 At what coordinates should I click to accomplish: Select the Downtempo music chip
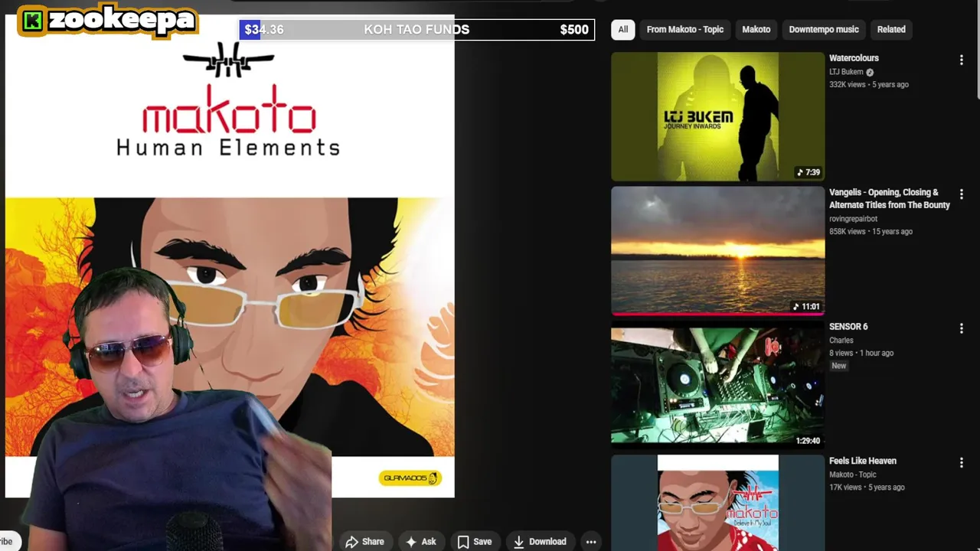[824, 29]
